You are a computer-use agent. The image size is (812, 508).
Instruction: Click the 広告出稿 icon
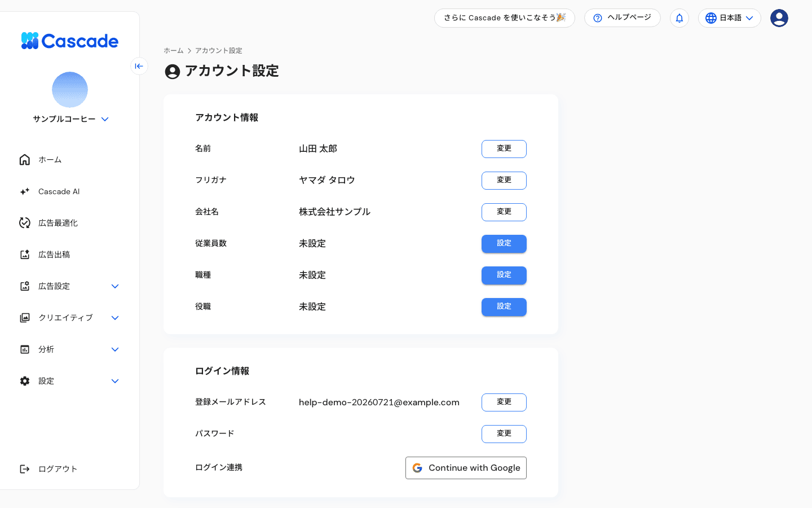pyautogui.click(x=25, y=255)
